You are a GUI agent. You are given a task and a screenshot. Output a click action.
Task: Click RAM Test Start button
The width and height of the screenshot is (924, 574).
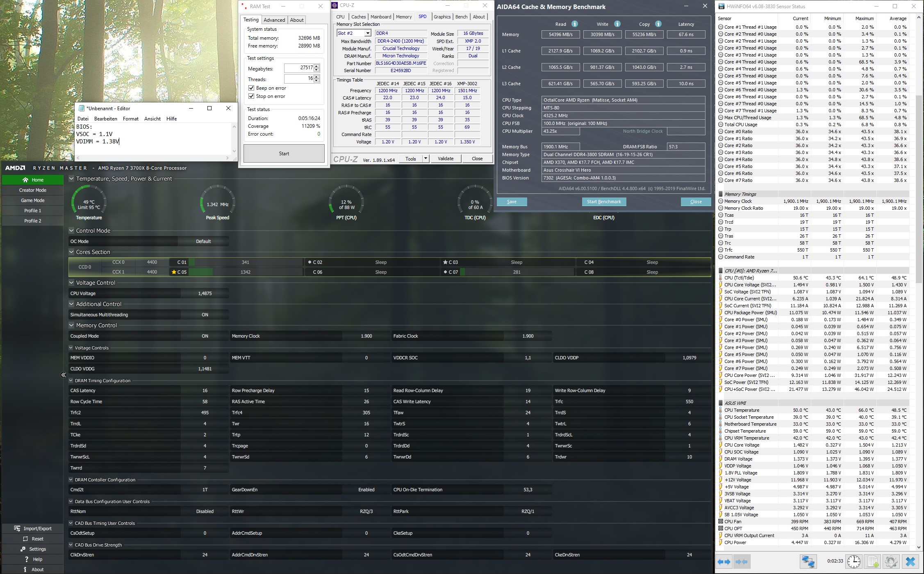click(284, 154)
